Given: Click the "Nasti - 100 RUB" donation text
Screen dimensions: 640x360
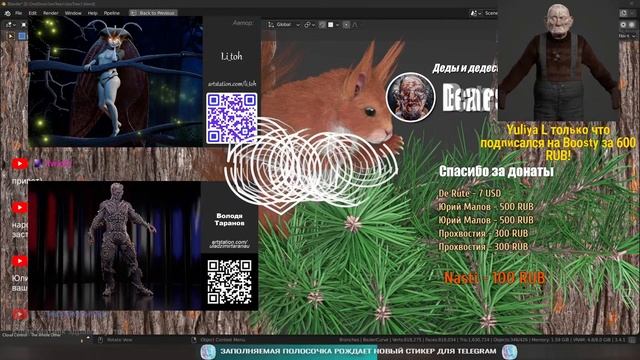Looking at the screenshot, I should point(494,278).
